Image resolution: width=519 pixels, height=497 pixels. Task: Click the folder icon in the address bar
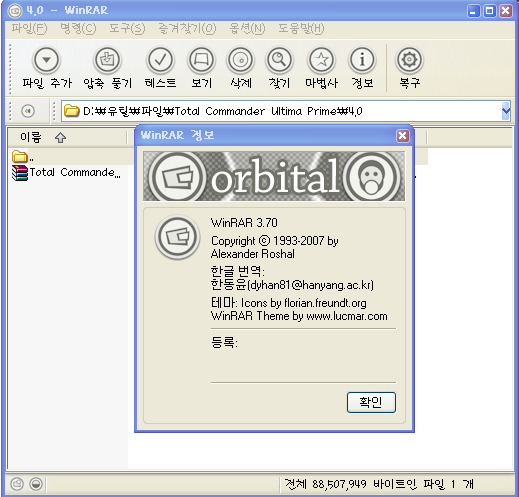71,111
